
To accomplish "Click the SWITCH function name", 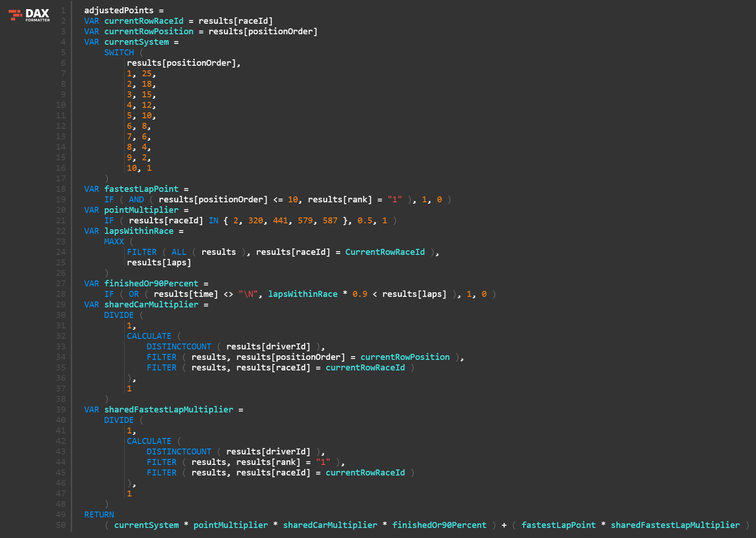I will pyautogui.click(x=119, y=53).
